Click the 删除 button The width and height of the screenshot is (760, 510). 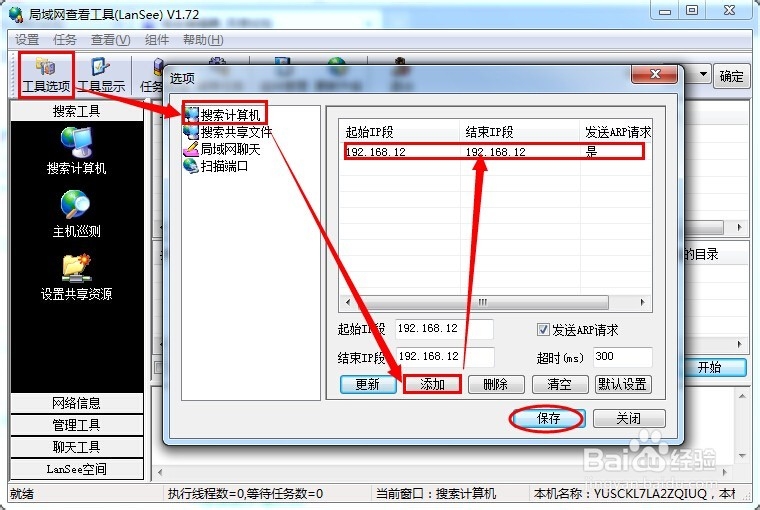pyautogui.click(x=496, y=384)
